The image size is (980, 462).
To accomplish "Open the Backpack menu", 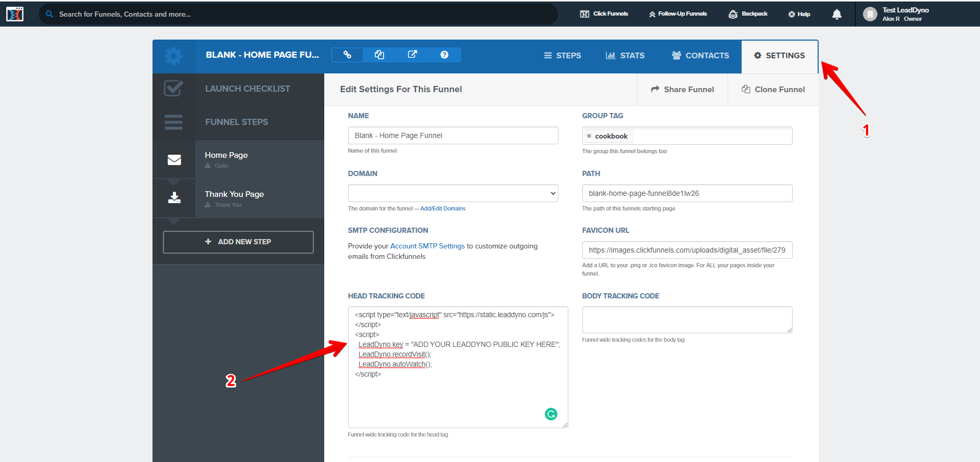I will 748,14.
